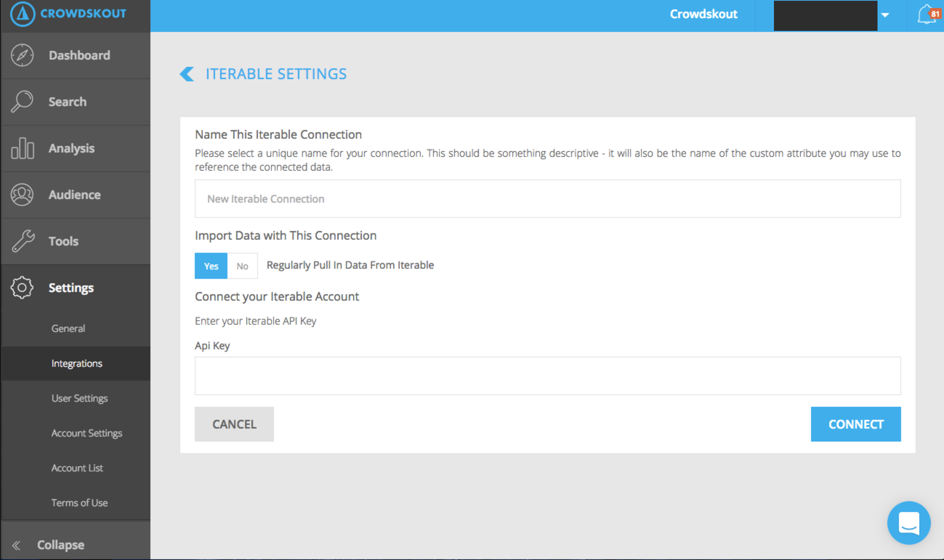Go back using the blue chevron arrow
The image size is (944, 560).
(x=187, y=74)
